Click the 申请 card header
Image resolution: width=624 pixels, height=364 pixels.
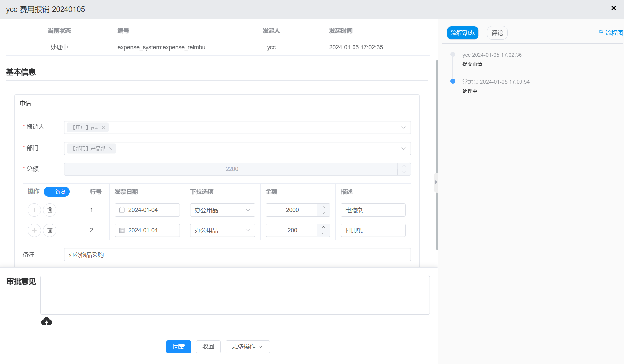point(217,103)
